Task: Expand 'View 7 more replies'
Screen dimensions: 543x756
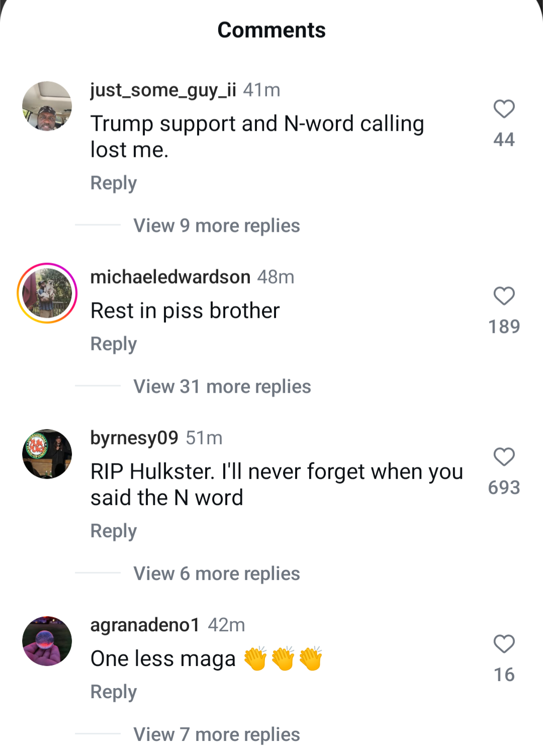Action: (x=217, y=735)
